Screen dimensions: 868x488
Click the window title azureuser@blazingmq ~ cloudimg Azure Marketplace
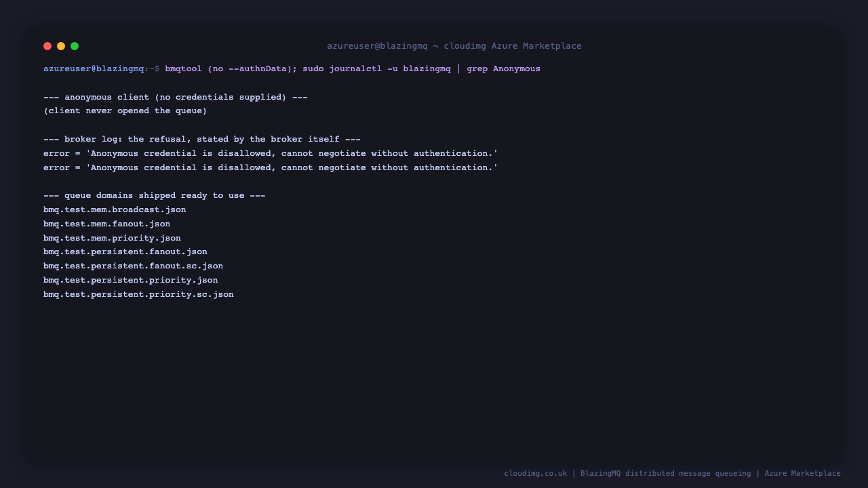pos(454,46)
